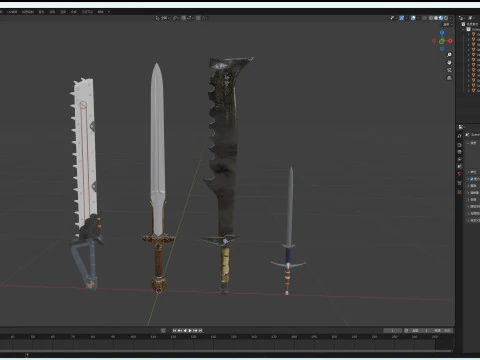Switch to wireframe viewport shading
The width and height of the screenshot is (480, 360).
coord(431,18)
